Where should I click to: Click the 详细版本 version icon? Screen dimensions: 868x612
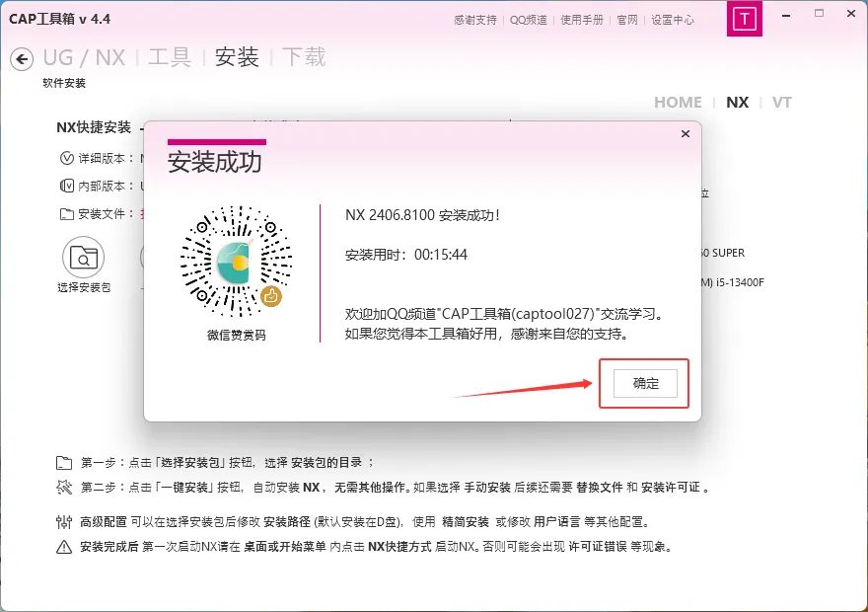pos(66,158)
